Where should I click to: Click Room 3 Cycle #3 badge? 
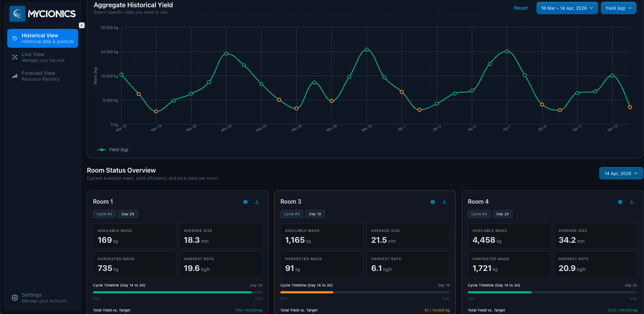pyautogui.click(x=292, y=214)
